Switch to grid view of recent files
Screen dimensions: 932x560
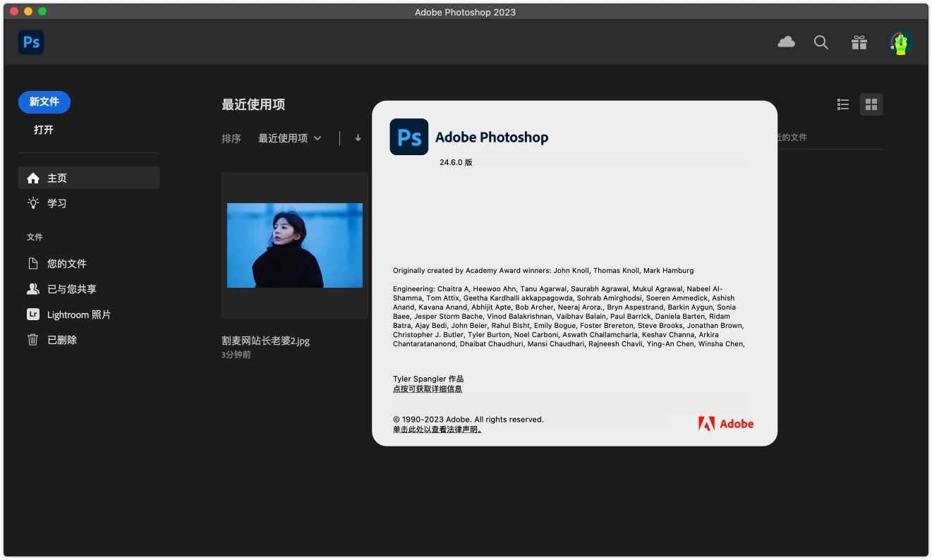point(871,104)
